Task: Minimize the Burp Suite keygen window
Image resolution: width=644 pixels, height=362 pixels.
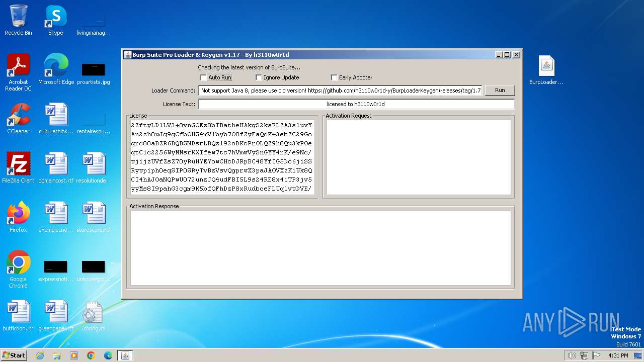Action: pyautogui.click(x=498, y=55)
